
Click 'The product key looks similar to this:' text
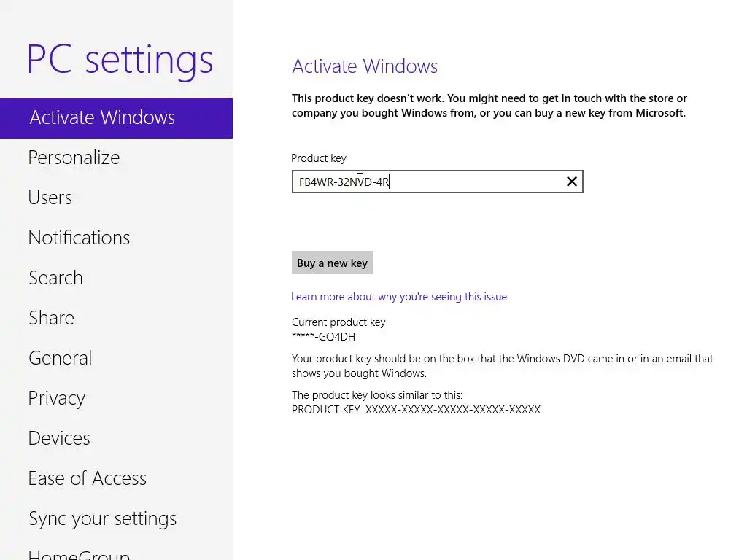(x=377, y=395)
